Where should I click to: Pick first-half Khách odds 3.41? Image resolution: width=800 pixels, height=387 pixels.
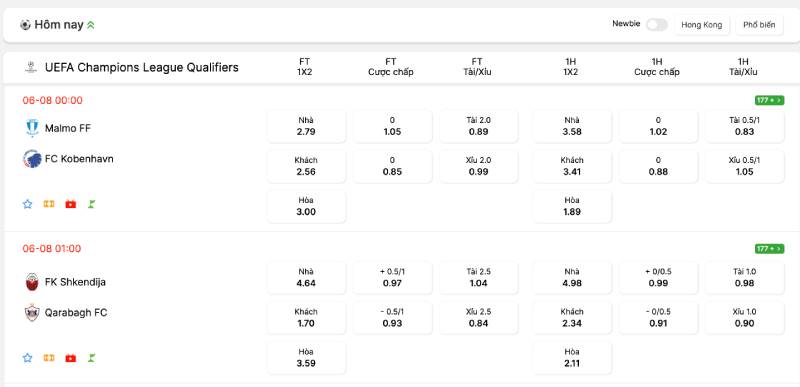572,166
